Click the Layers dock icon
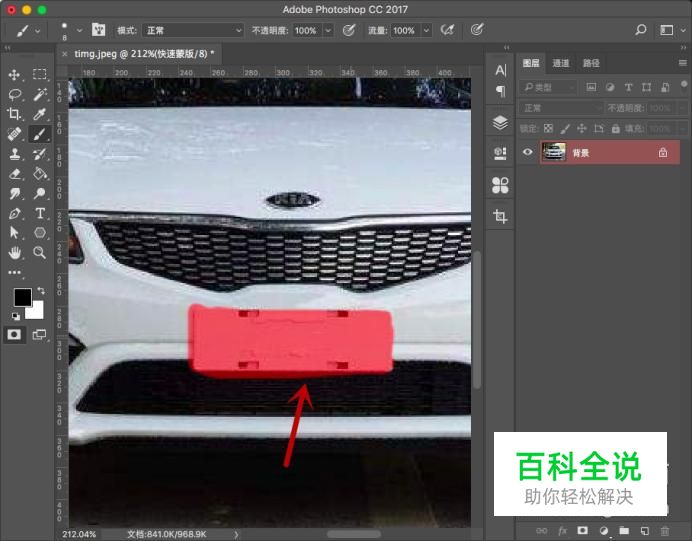The width and height of the screenshot is (692, 541). pos(500,122)
